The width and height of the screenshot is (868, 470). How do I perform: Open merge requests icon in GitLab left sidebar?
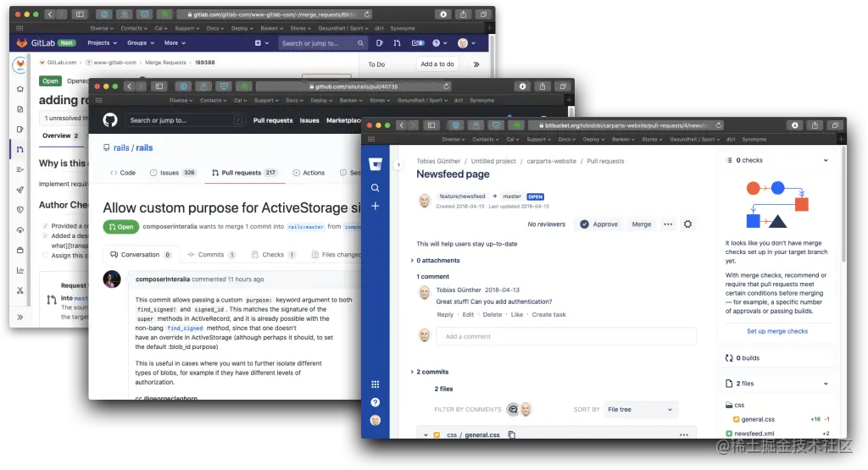click(x=20, y=149)
